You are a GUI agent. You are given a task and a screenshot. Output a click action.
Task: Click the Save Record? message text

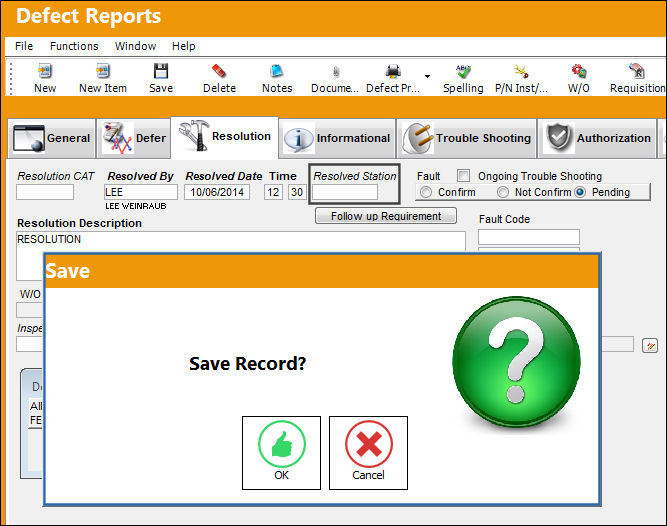[248, 364]
